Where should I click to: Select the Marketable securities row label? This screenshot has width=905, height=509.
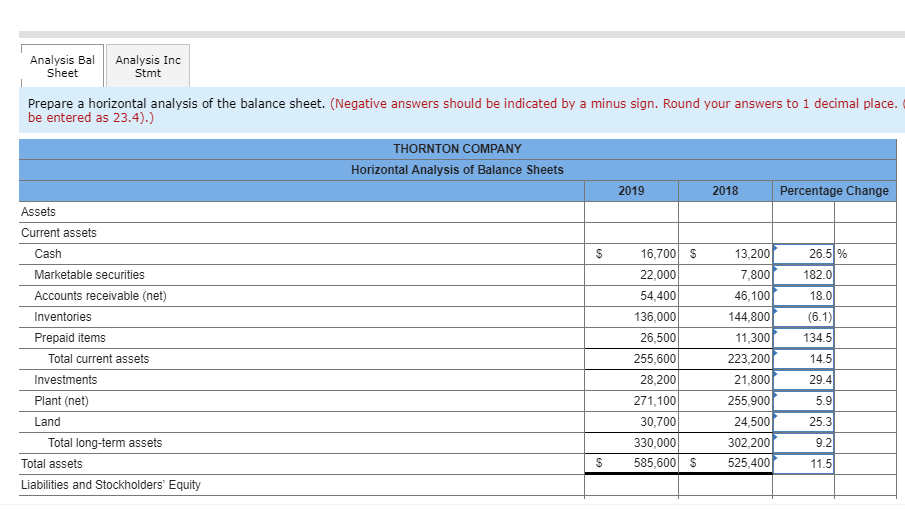[89, 275]
